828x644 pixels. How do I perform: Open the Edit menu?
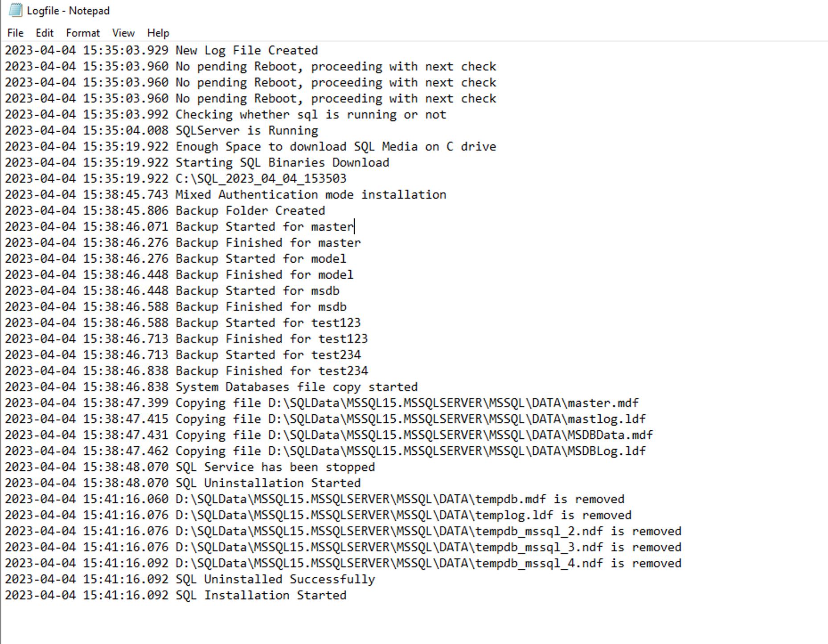point(44,33)
